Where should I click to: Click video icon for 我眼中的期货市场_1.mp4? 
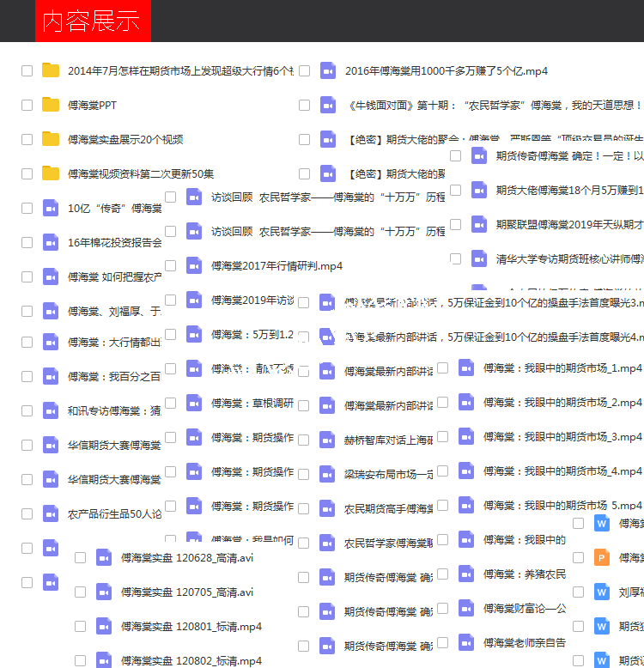pos(466,368)
